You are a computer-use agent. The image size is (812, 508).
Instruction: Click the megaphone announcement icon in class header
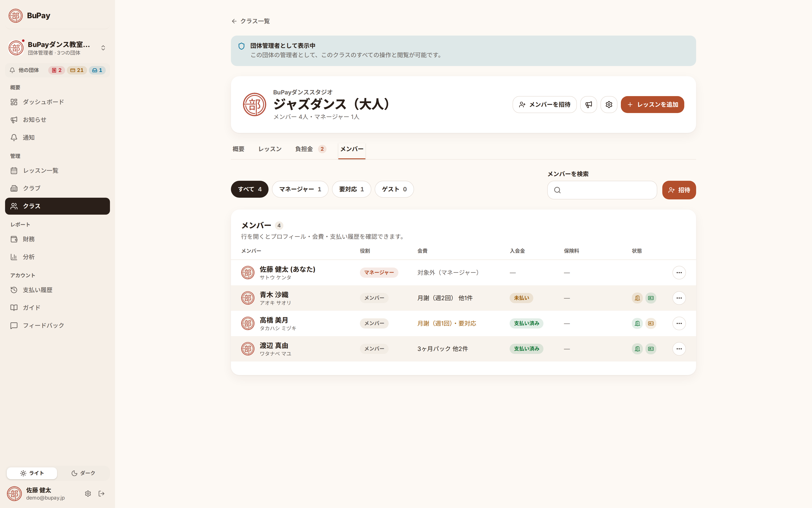(x=588, y=105)
